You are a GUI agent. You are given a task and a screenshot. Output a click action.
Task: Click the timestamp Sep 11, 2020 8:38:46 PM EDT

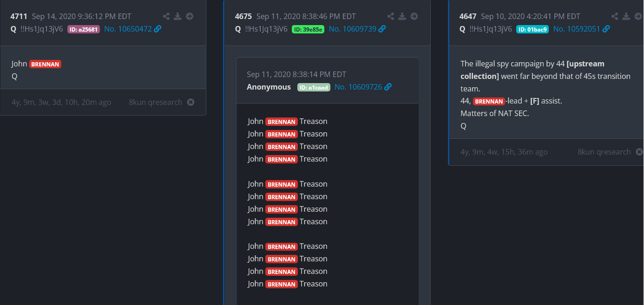pos(306,16)
